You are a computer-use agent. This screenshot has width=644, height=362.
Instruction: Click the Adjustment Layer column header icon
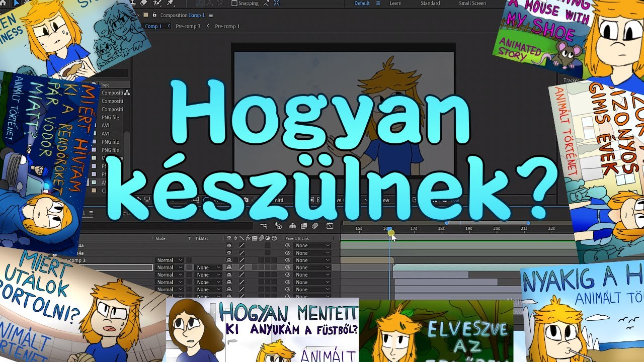[x=268, y=238]
